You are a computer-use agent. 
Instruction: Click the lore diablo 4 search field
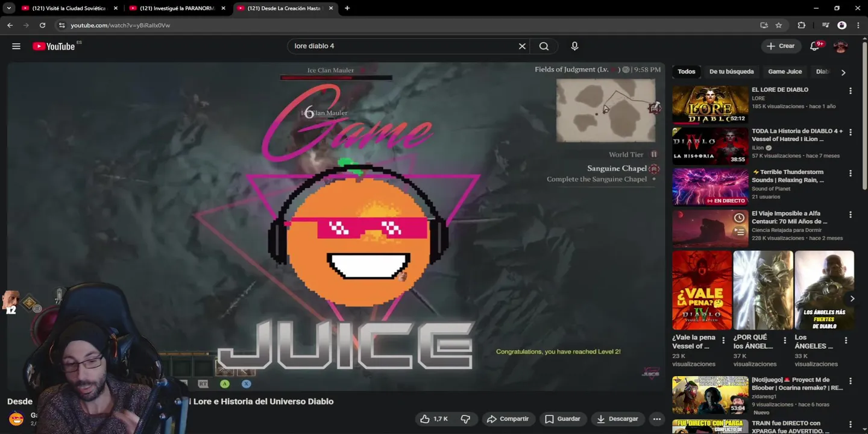402,46
